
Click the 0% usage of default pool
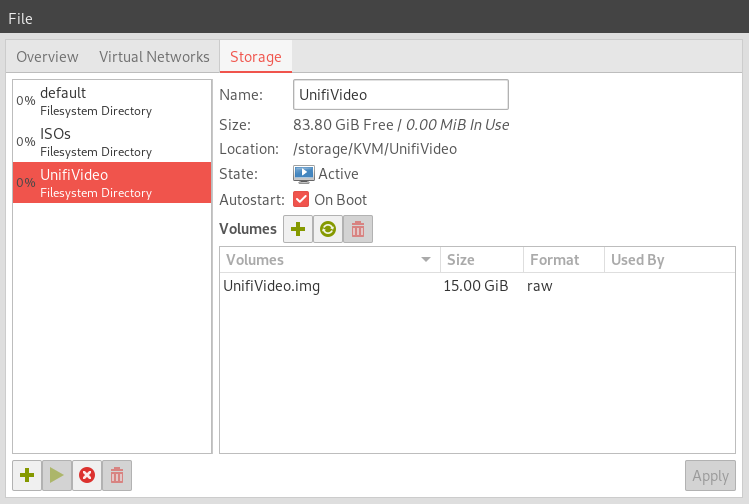pos(26,101)
